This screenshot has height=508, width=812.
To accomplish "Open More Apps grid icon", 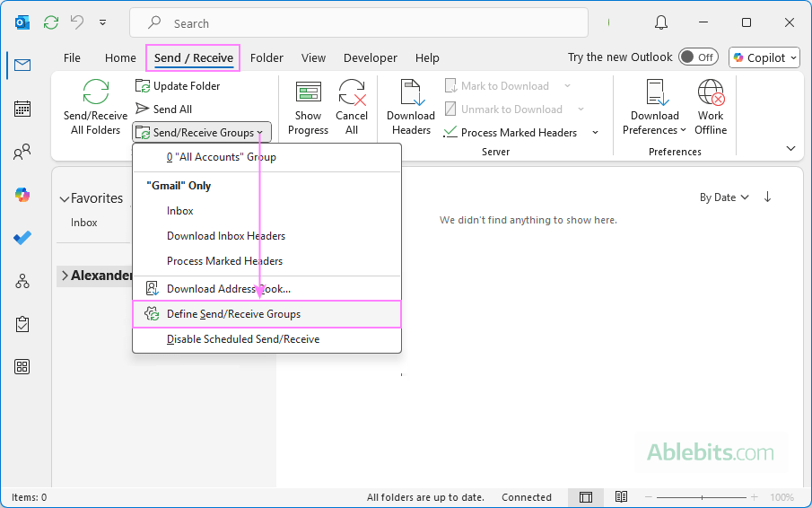I will (x=22, y=366).
